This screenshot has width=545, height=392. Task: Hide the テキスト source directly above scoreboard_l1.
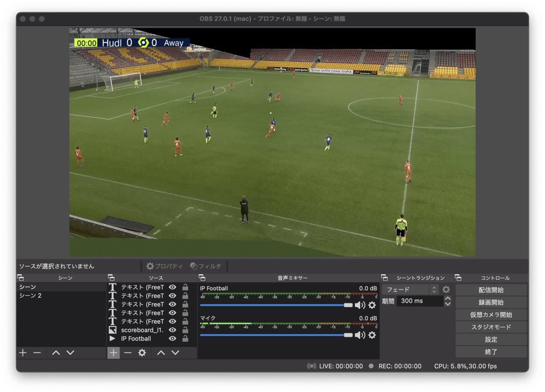(x=173, y=322)
